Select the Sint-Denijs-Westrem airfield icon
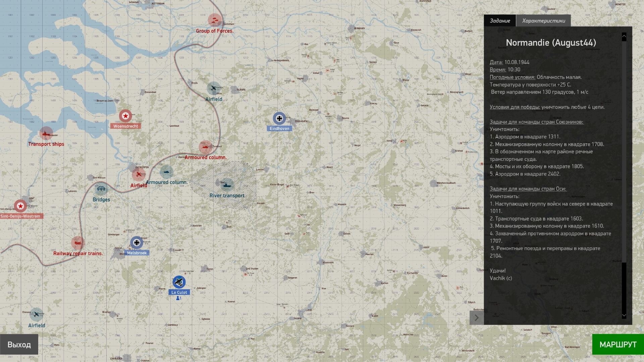 (20, 206)
